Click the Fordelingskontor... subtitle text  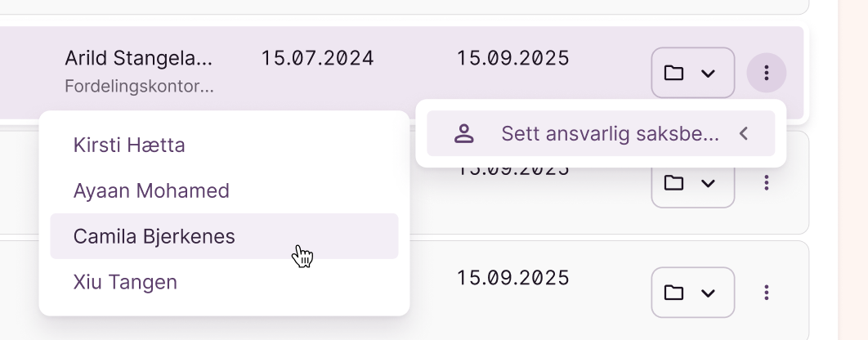point(138,85)
